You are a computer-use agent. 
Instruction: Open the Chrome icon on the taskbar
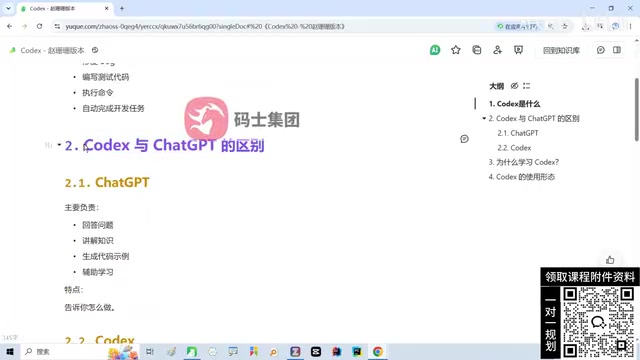pos(378,351)
